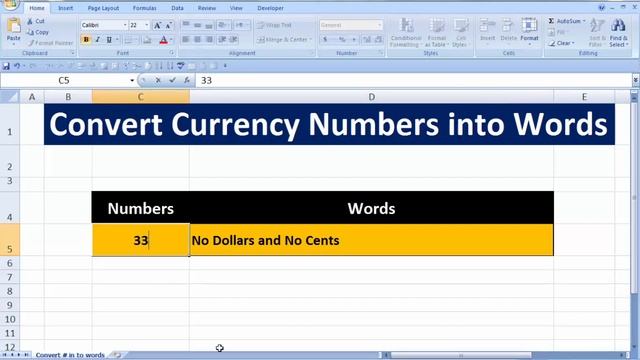Image resolution: width=640 pixels, height=360 pixels.
Task: Toggle Bold formatting button
Action: (86, 40)
